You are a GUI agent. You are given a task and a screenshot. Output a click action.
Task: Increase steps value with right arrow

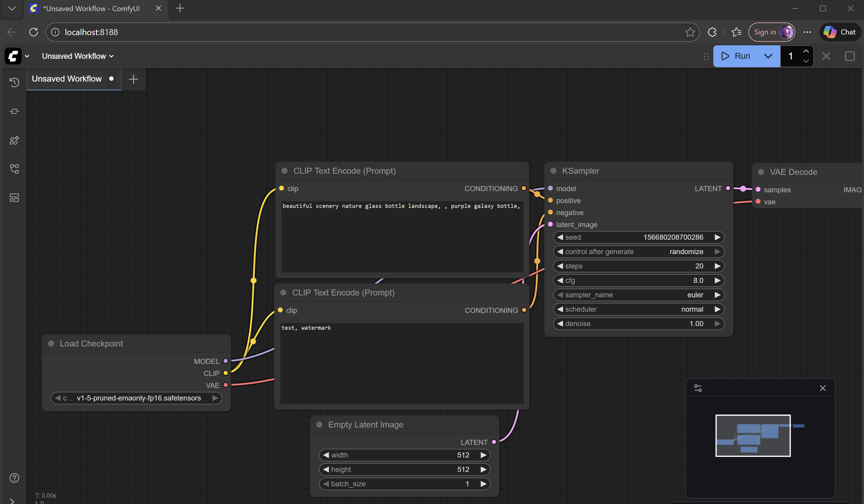717,266
